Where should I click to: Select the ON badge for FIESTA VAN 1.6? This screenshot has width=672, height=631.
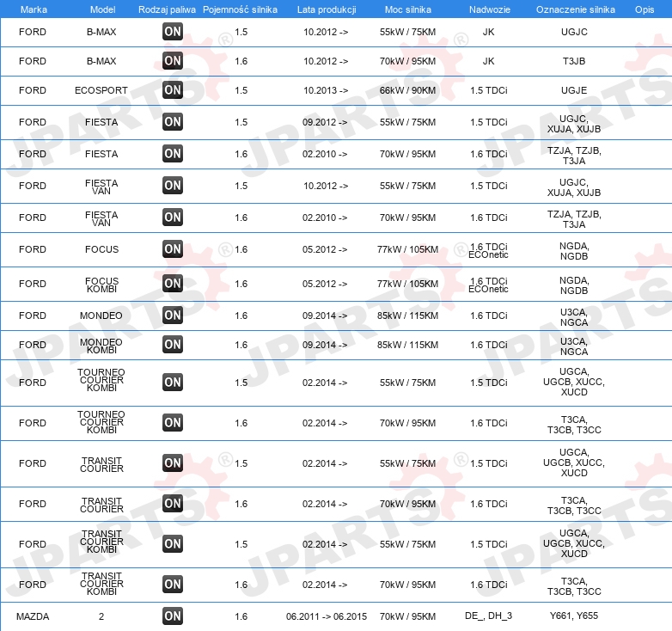pyautogui.click(x=173, y=217)
